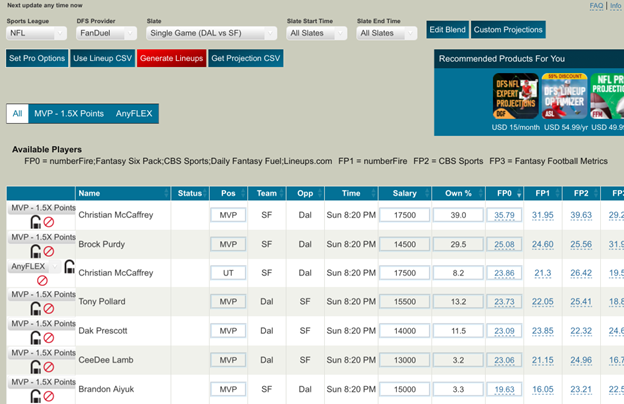Click UT position field for Christian McCaffrey
This screenshot has width=624, height=404.
tap(228, 273)
